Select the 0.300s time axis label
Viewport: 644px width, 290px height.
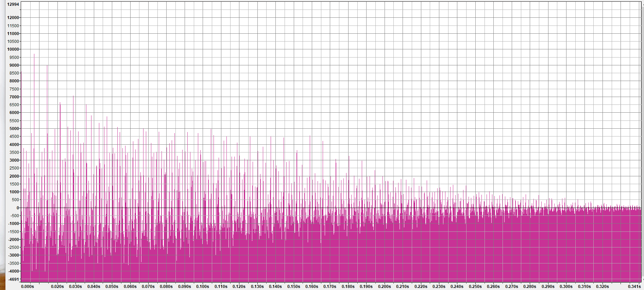[x=566, y=287]
